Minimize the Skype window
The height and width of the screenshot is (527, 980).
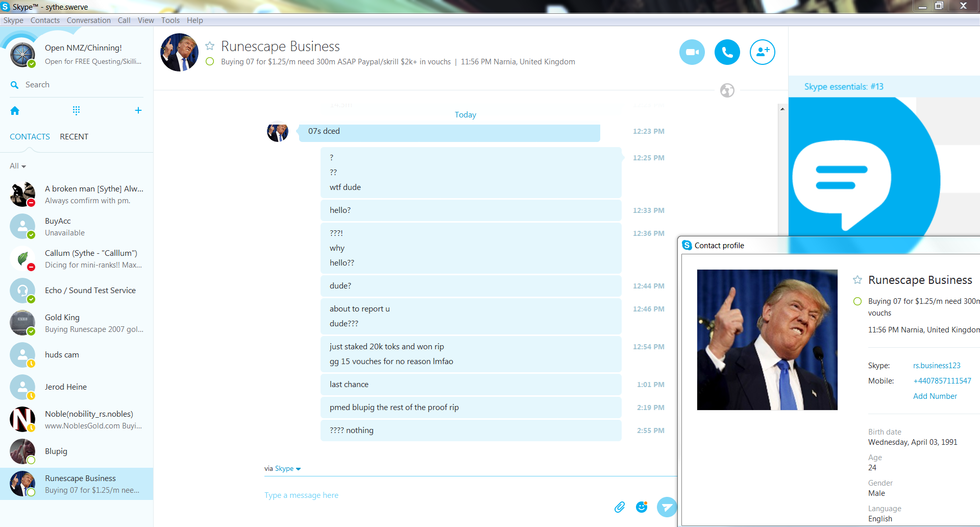point(922,6)
